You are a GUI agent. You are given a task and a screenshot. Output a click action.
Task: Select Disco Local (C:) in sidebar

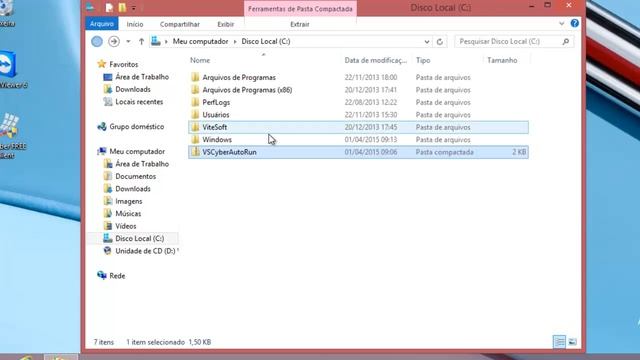click(139, 238)
